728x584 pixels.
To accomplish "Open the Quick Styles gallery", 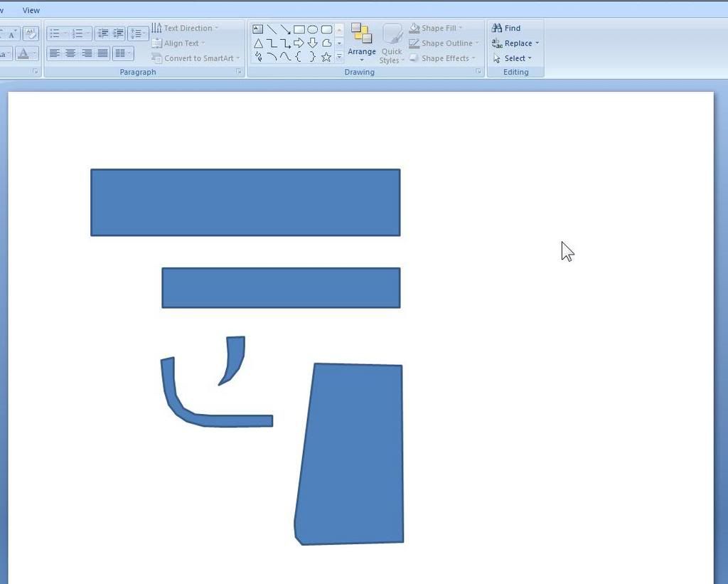I will (392, 43).
